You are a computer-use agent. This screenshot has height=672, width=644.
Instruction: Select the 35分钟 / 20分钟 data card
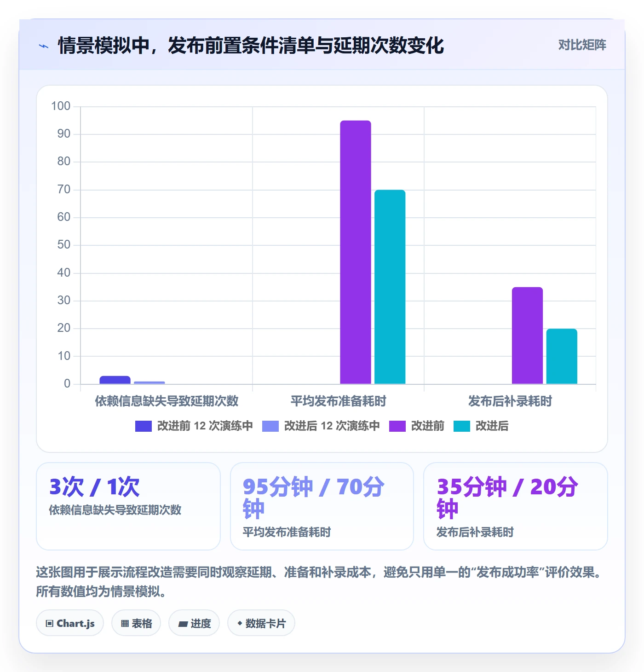516,506
